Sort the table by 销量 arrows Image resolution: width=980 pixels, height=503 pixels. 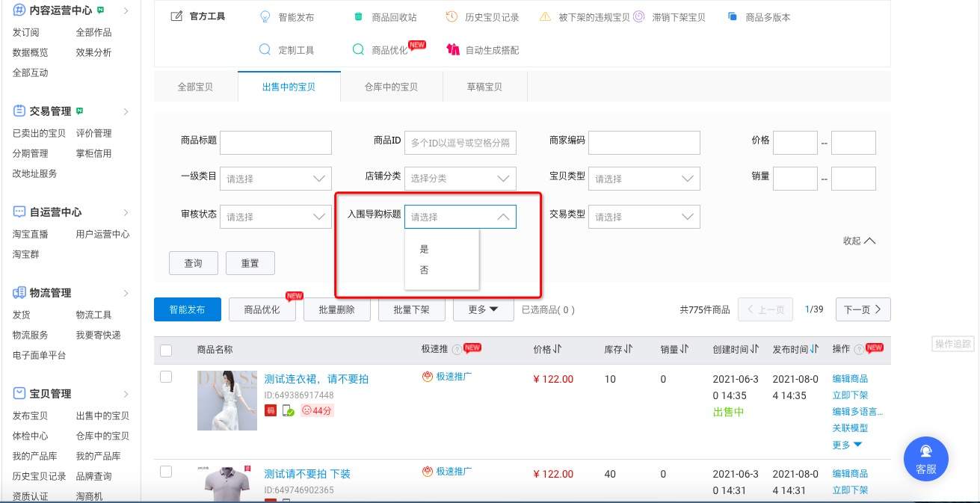(685, 349)
